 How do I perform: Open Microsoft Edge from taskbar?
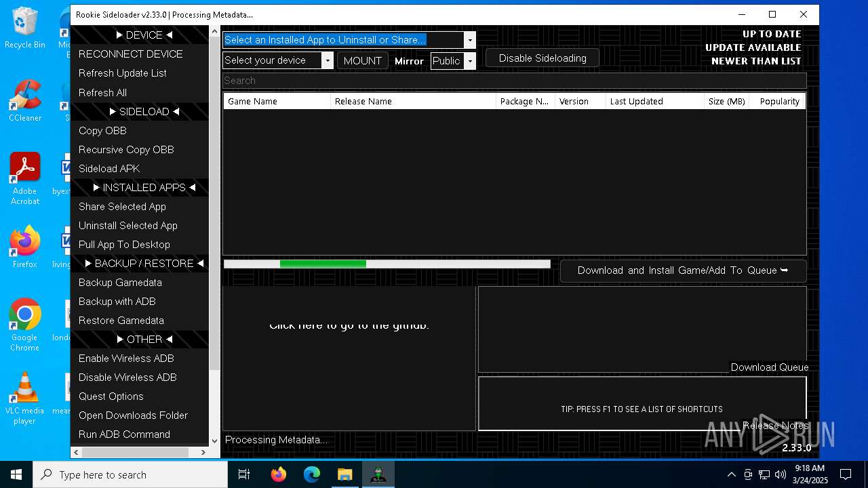click(x=311, y=474)
